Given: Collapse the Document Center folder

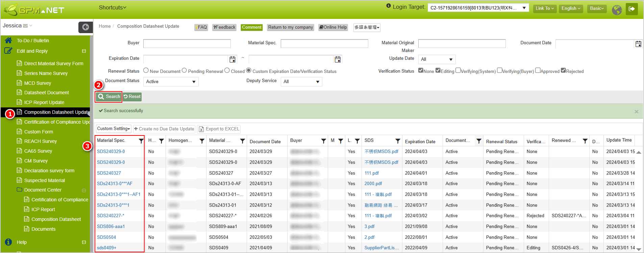Looking at the screenshot, I should [84, 190].
